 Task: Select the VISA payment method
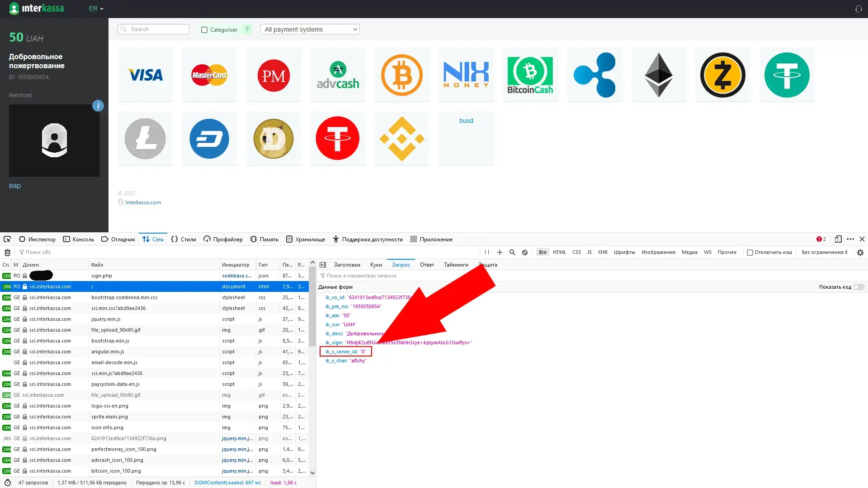145,75
